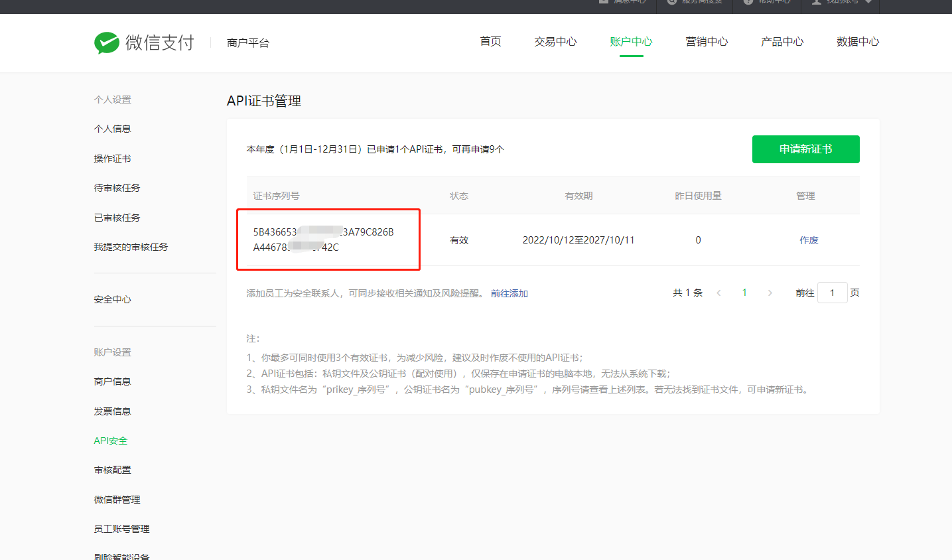Click the 昨日使用量 value 0

(x=698, y=240)
